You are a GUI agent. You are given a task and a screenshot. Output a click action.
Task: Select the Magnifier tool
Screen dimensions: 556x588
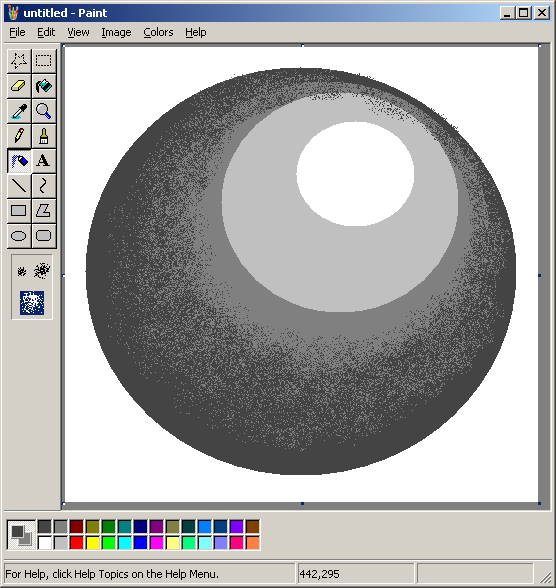tap(44, 111)
